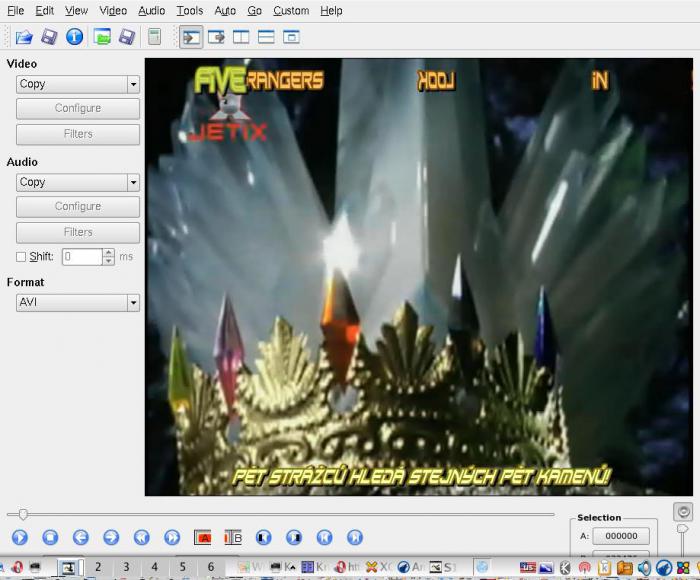Enable separate window preview icon

click(291, 37)
